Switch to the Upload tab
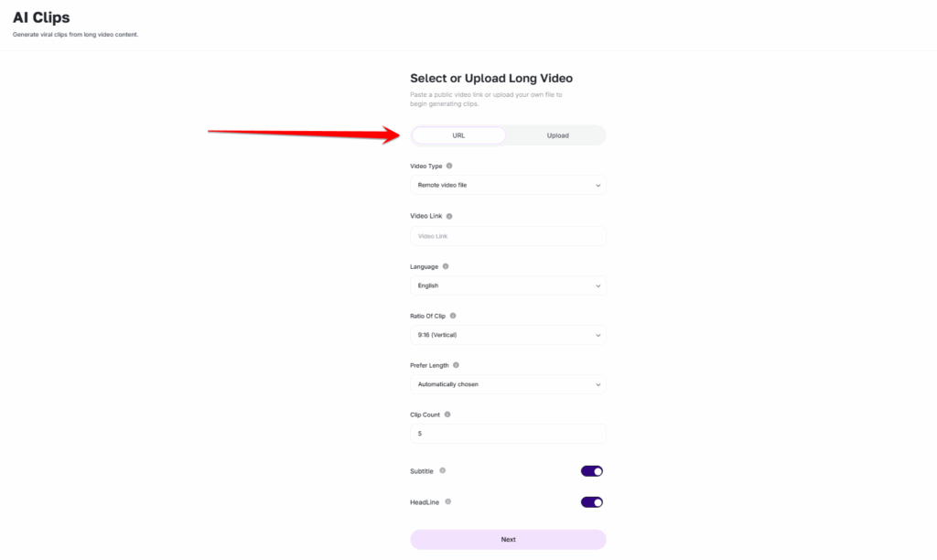The width and height of the screenshot is (937, 560). point(557,135)
